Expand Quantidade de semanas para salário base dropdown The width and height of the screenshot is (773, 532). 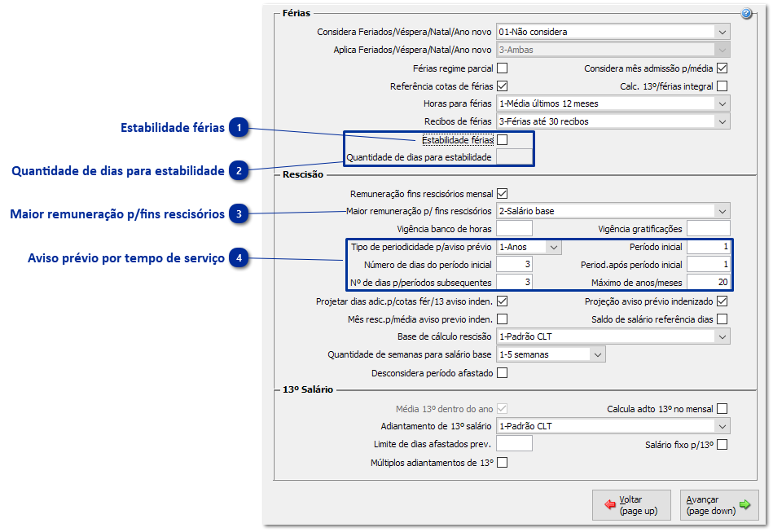551,354
